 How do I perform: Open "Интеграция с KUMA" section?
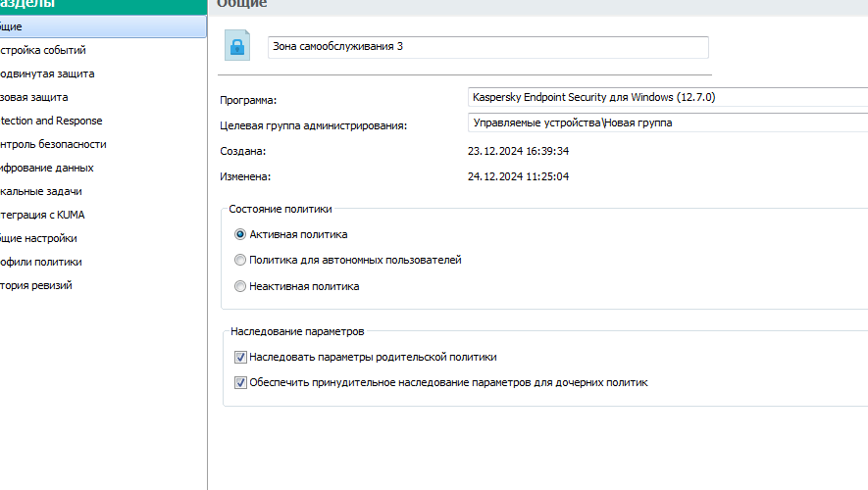(x=42, y=215)
